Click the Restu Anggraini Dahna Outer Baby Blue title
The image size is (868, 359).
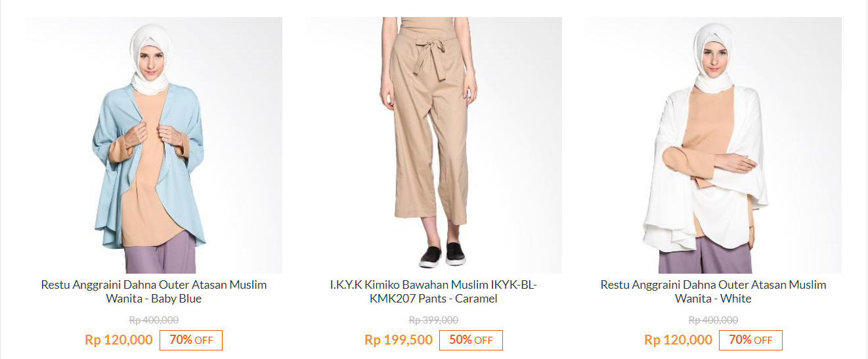click(x=154, y=291)
